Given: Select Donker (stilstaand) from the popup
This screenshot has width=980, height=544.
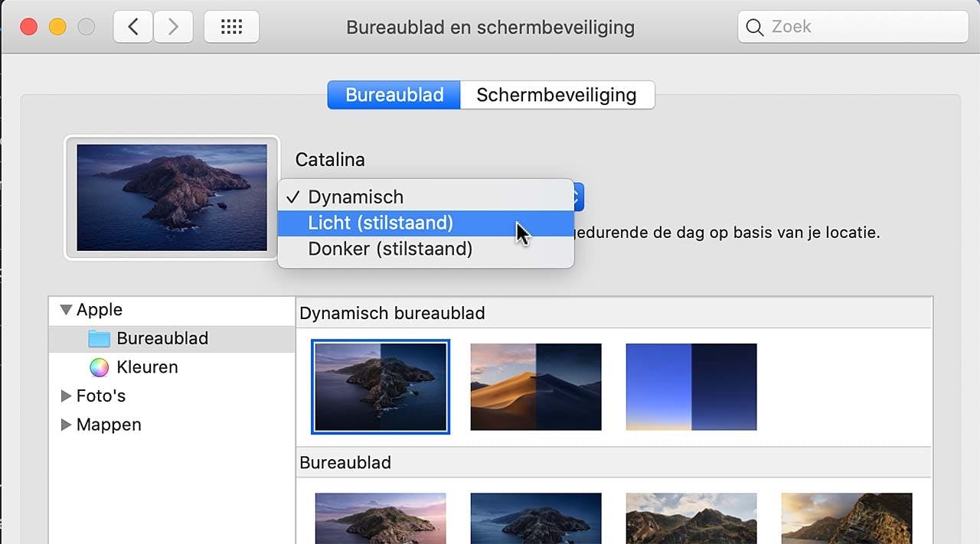Looking at the screenshot, I should (426, 249).
